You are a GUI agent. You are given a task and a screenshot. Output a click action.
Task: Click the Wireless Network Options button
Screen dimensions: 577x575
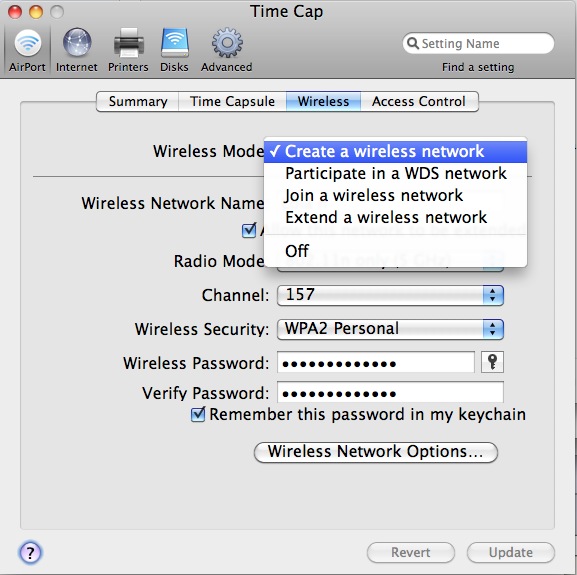(x=376, y=452)
